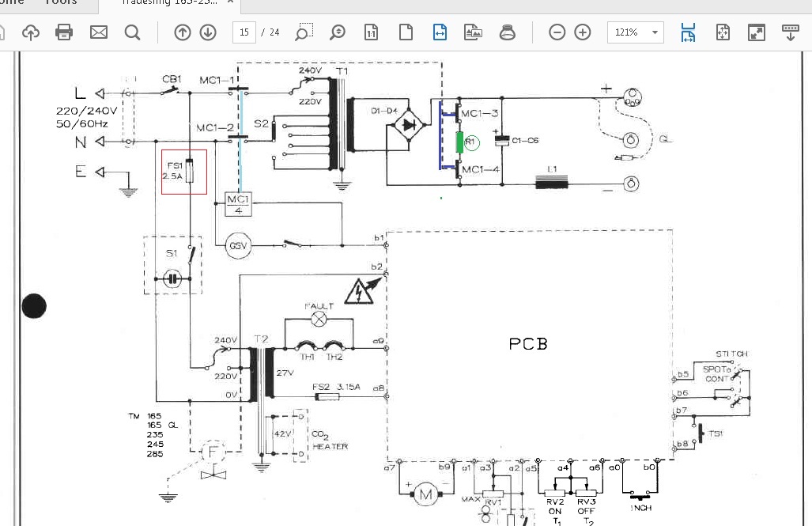Toggle the fit one full page view
Screen dimensions: 812x526
point(406,32)
